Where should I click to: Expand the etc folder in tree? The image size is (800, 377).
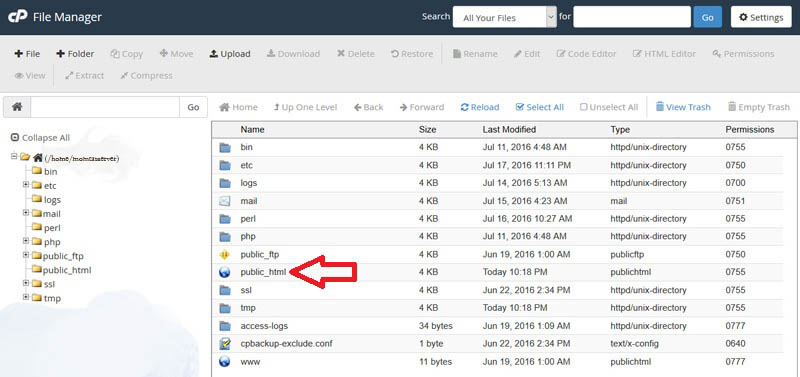pyautogui.click(x=26, y=185)
